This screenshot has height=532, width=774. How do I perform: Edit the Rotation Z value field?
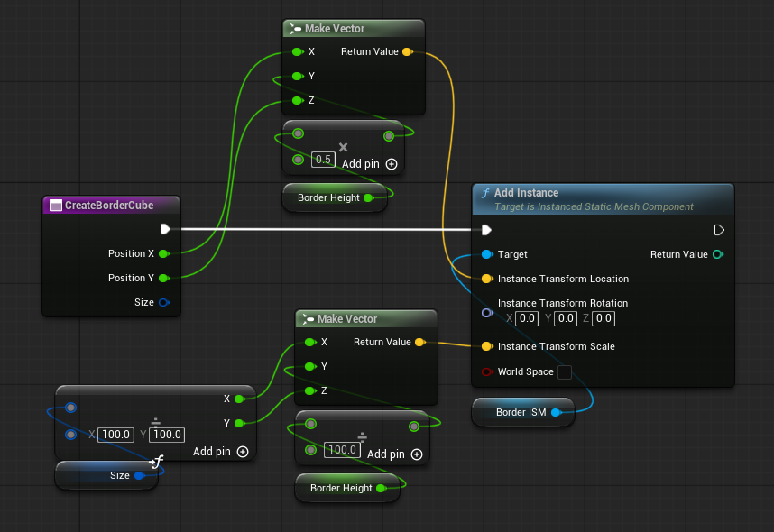click(604, 318)
